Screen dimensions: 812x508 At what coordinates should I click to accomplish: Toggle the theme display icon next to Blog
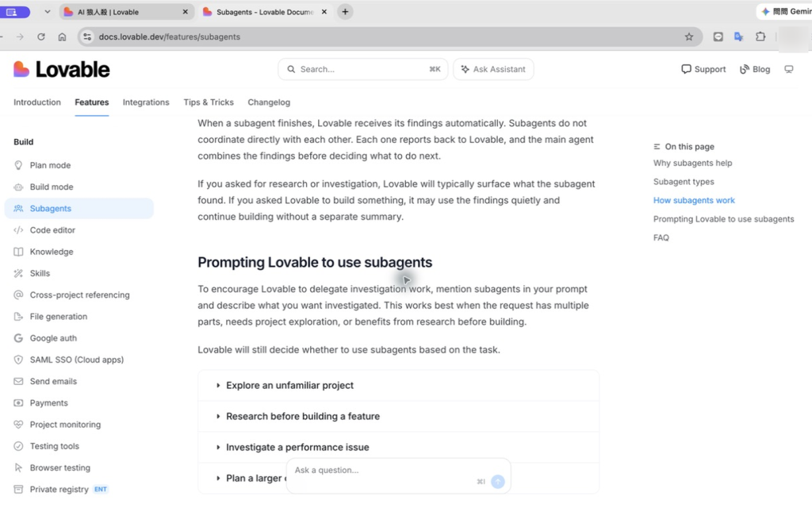(789, 70)
